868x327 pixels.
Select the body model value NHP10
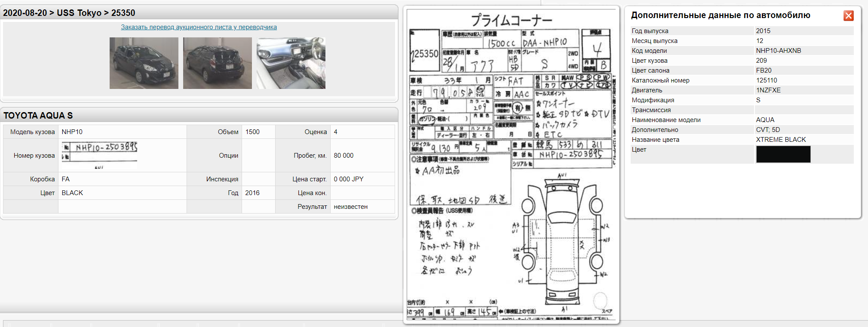(72, 132)
